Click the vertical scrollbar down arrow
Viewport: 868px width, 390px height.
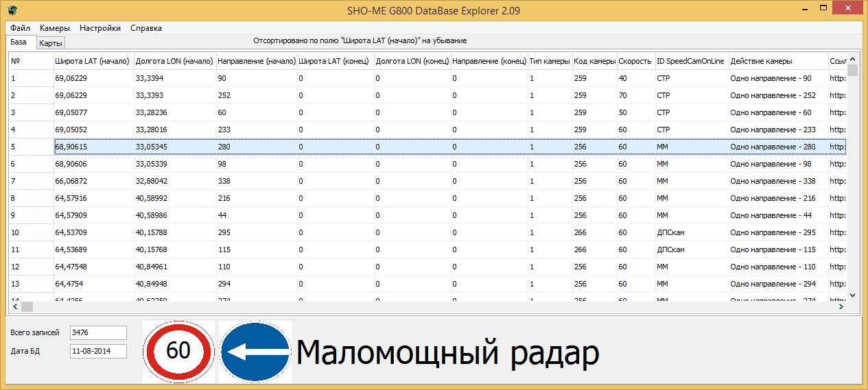click(853, 295)
